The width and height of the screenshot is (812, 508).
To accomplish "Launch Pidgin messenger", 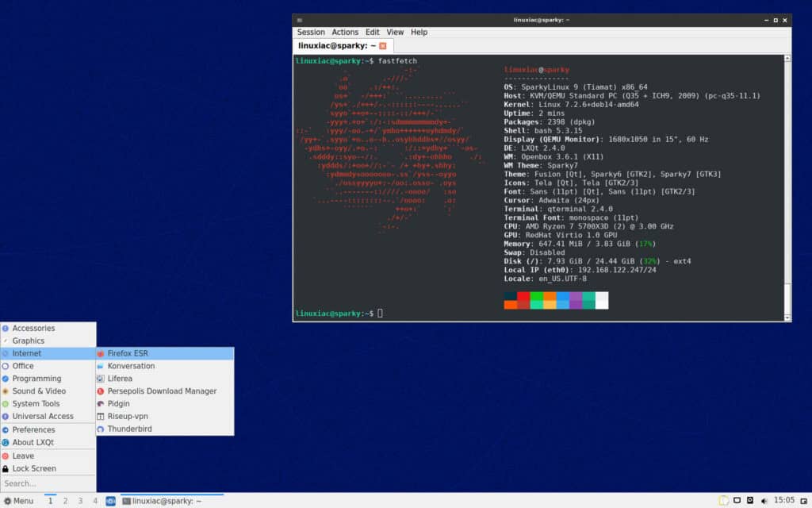I will [165, 404].
